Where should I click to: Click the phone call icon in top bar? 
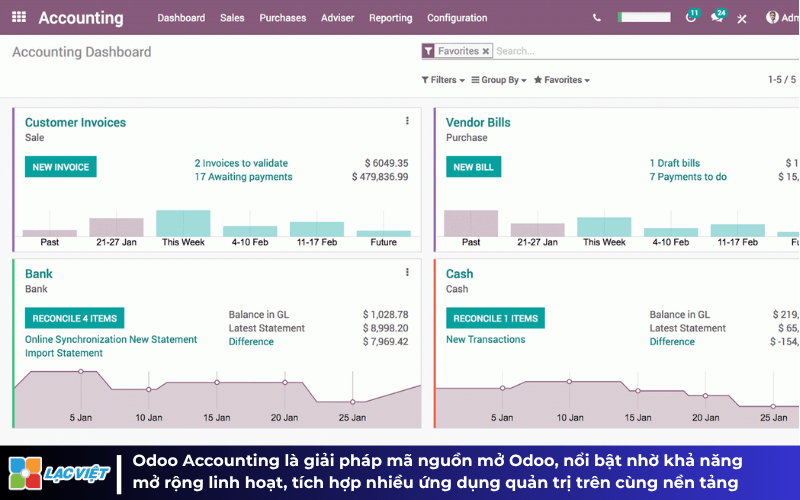pyautogui.click(x=596, y=18)
